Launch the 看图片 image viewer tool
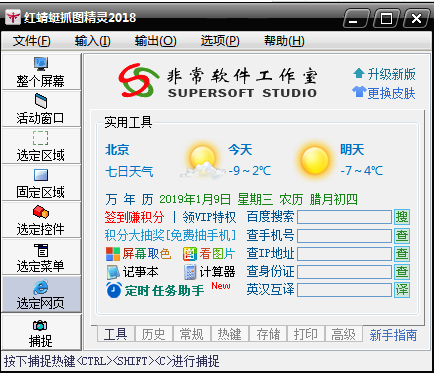This screenshot has width=434, height=373. point(209,254)
